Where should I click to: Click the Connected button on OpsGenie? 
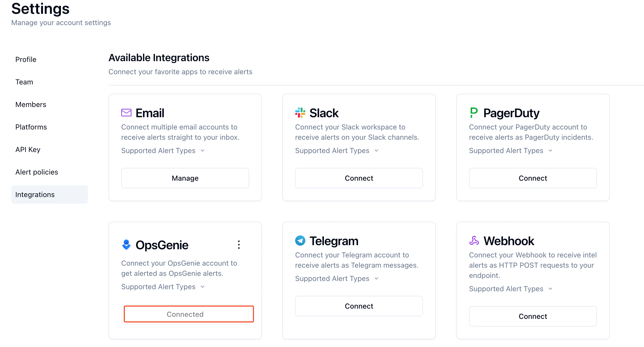click(x=185, y=314)
